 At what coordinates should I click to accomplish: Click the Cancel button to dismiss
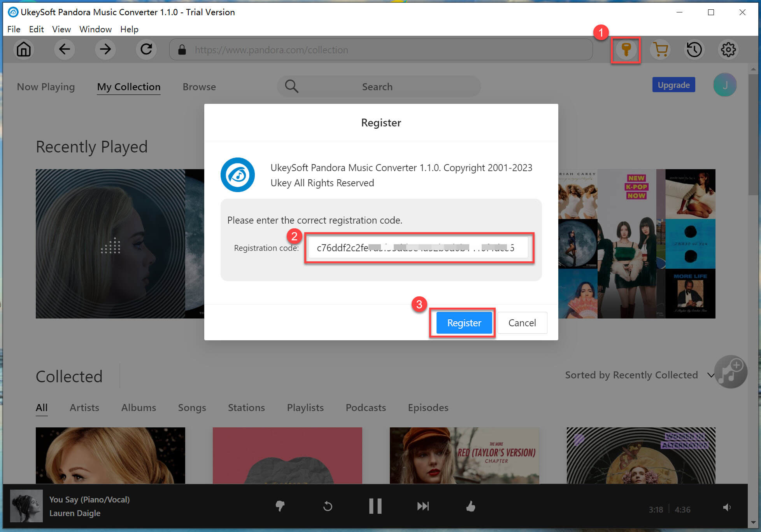521,323
